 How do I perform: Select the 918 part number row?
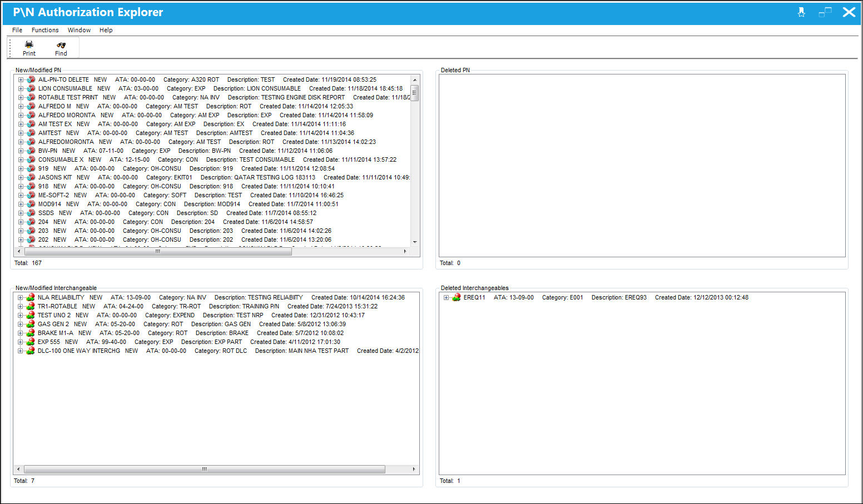(x=186, y=186)
